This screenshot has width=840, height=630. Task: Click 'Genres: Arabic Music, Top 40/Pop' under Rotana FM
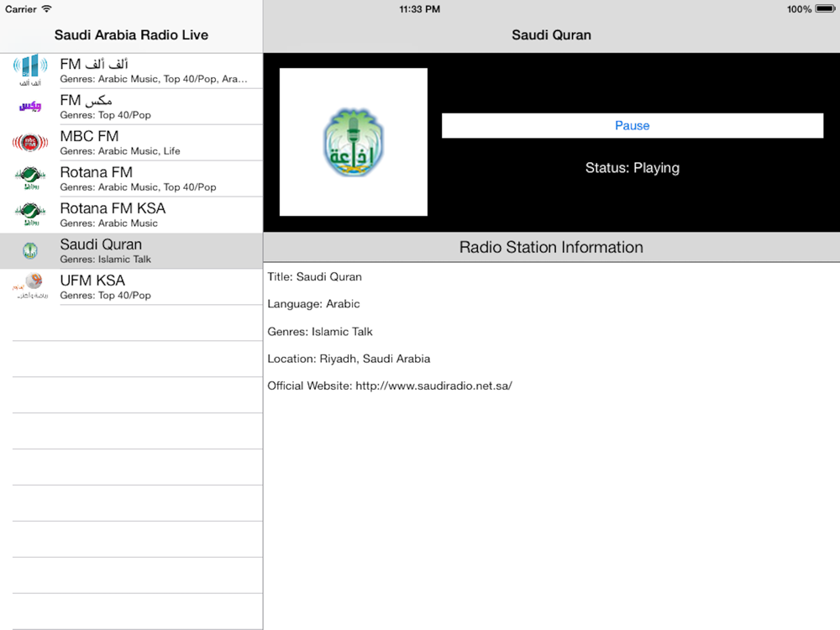coord(138,187)
